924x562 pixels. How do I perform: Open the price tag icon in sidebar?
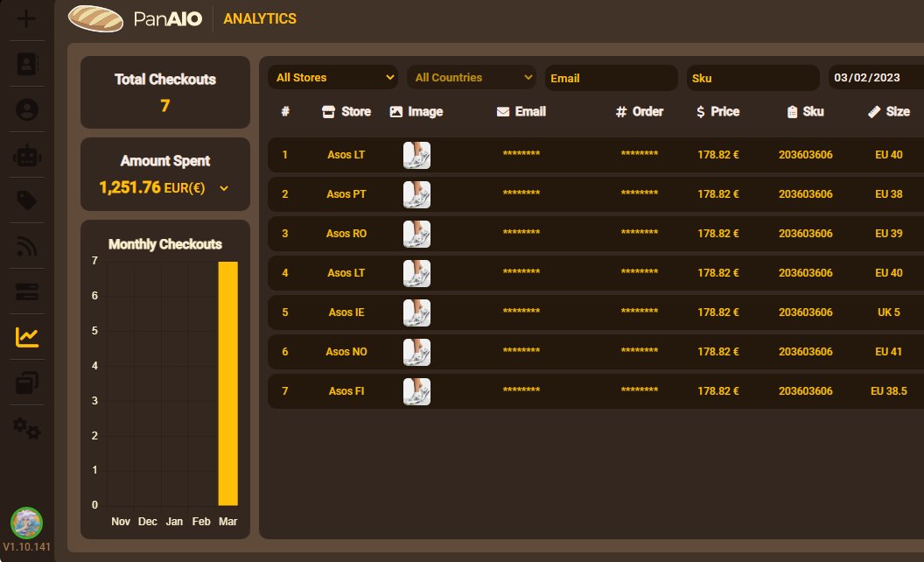tap(26, 200)
